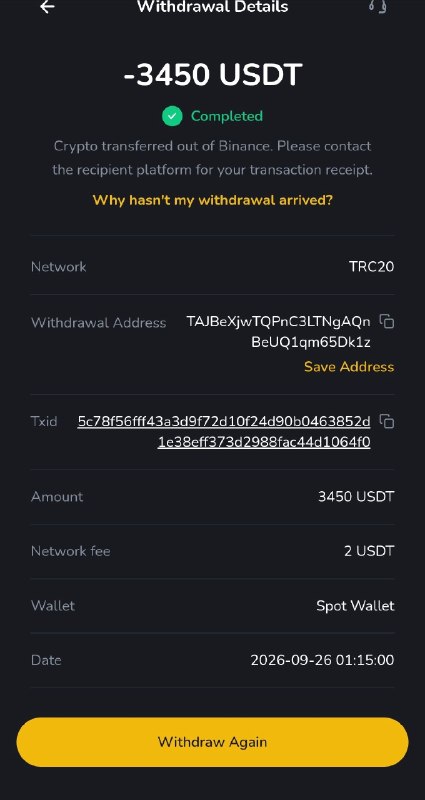This screenshot has height=800, width=425.
Task: Tap the Network row label
Action: click(x=59, y=267)
